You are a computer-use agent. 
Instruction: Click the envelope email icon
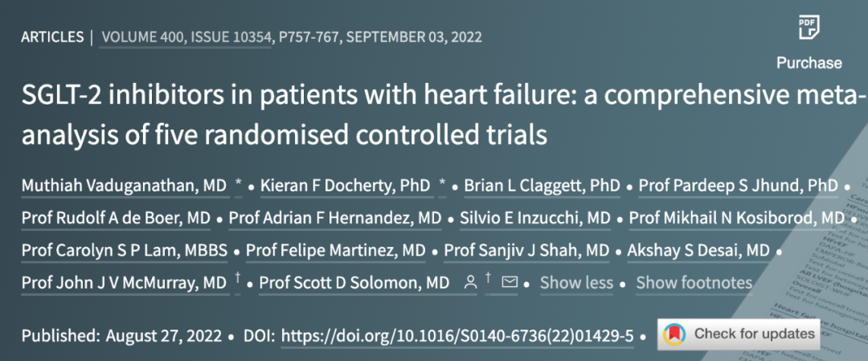tap(510, 283)
